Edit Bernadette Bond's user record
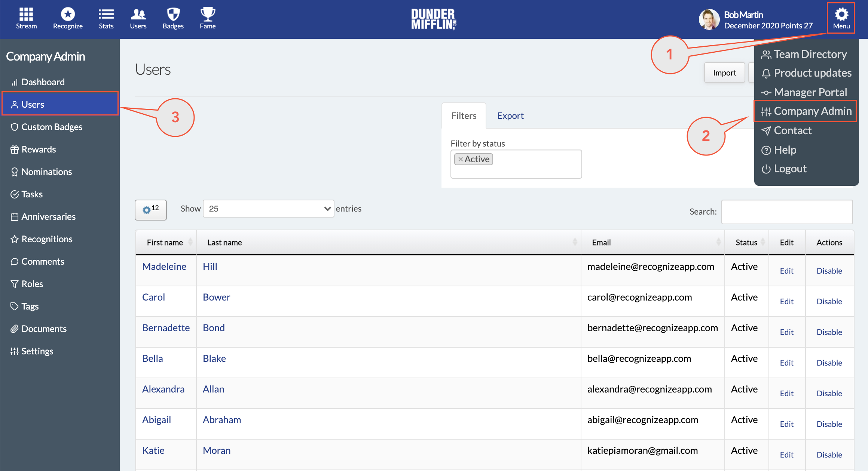Image resolution: width=868 pixels, height=471 pixels. [x=787, y=332]
